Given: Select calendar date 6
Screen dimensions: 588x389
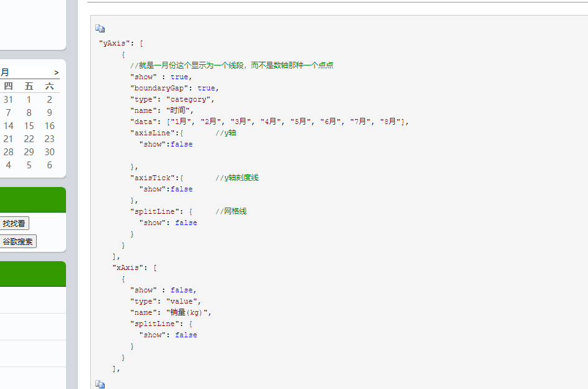Looking at the screenshot, I should coord(49,165).
